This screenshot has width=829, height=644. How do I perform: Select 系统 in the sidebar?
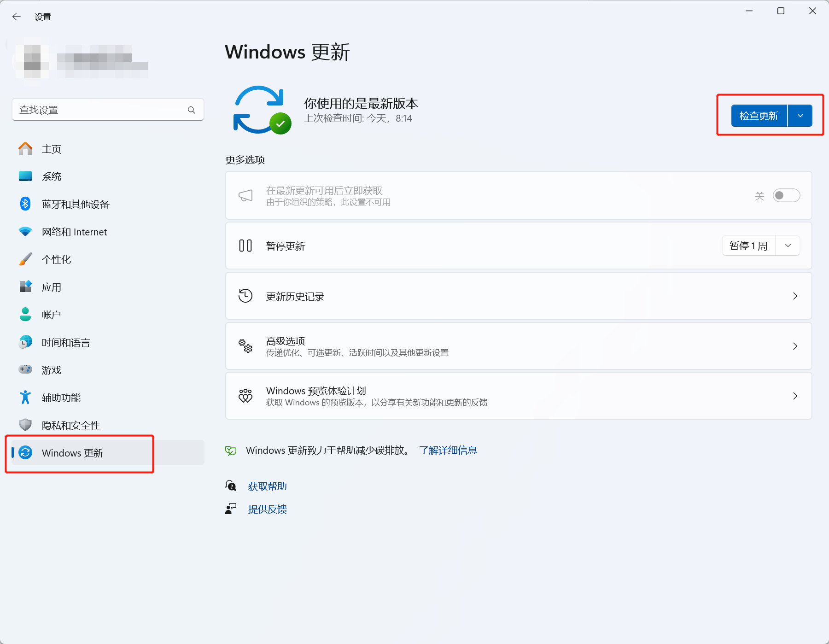click(x=108, y=176)
